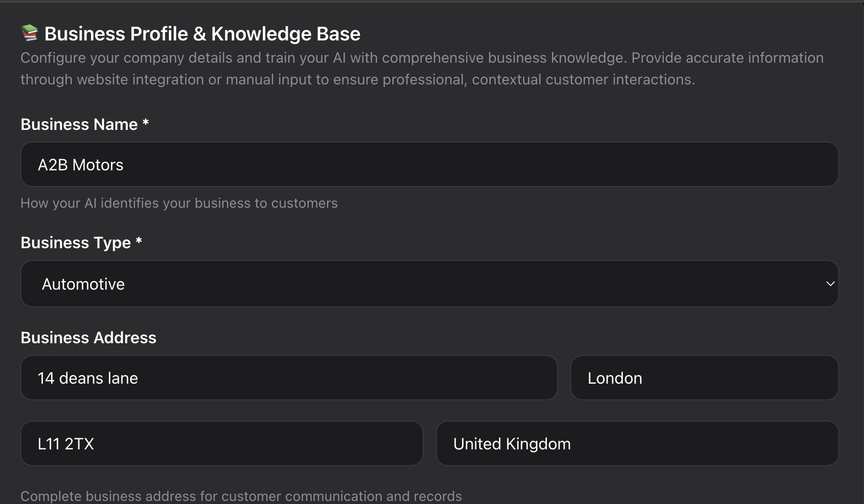Image resolution: width=864 pixels, height=504 pixels.
Task: Click the stacked books icon beside heading
Action: tap(30, 33)
